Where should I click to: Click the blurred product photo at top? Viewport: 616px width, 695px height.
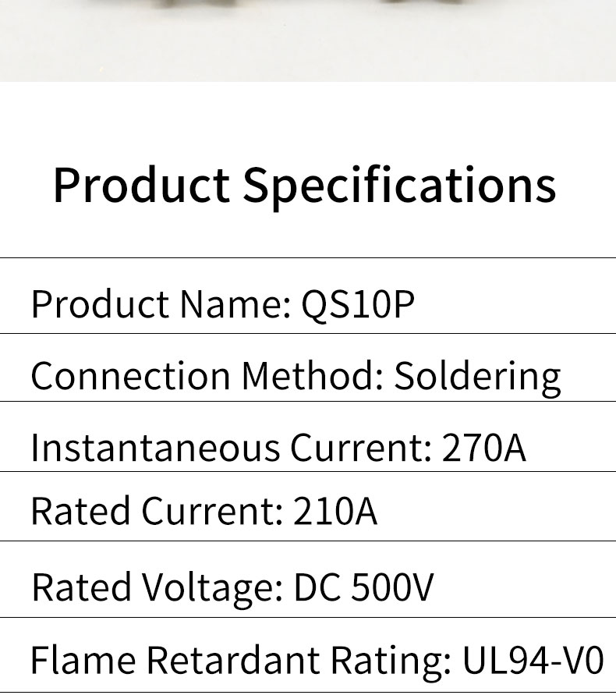tap(308, 39)
